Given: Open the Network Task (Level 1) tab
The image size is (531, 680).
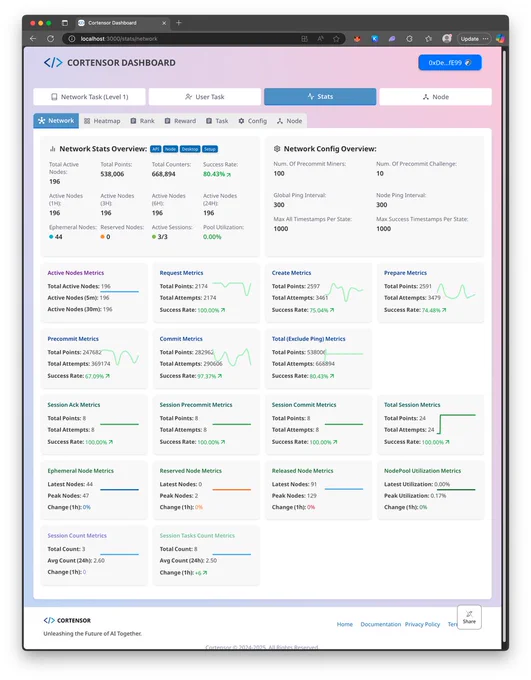Looking at the screenshot, I should pyautogui.click(x=89, y=97).
